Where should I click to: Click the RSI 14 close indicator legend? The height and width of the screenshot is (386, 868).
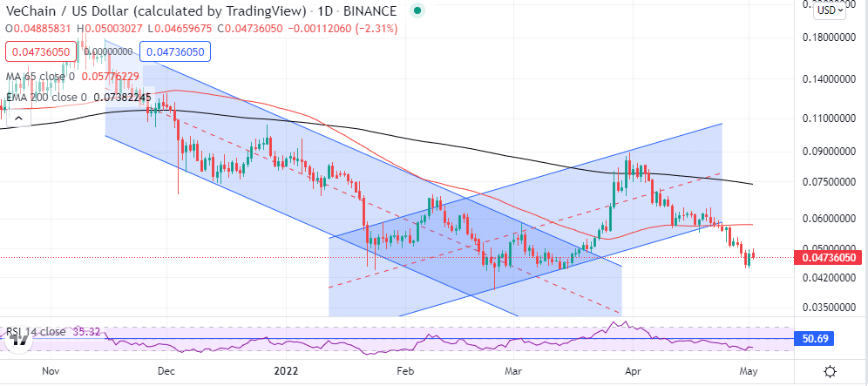[41, 331]
